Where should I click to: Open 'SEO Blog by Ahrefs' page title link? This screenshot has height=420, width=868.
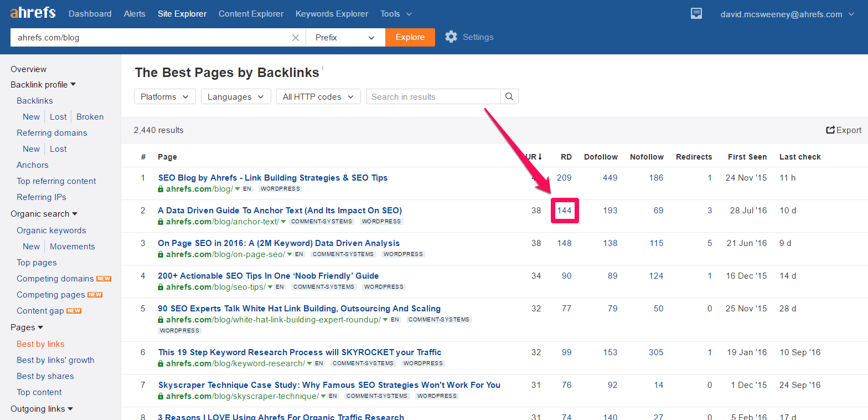click(273, 178)
